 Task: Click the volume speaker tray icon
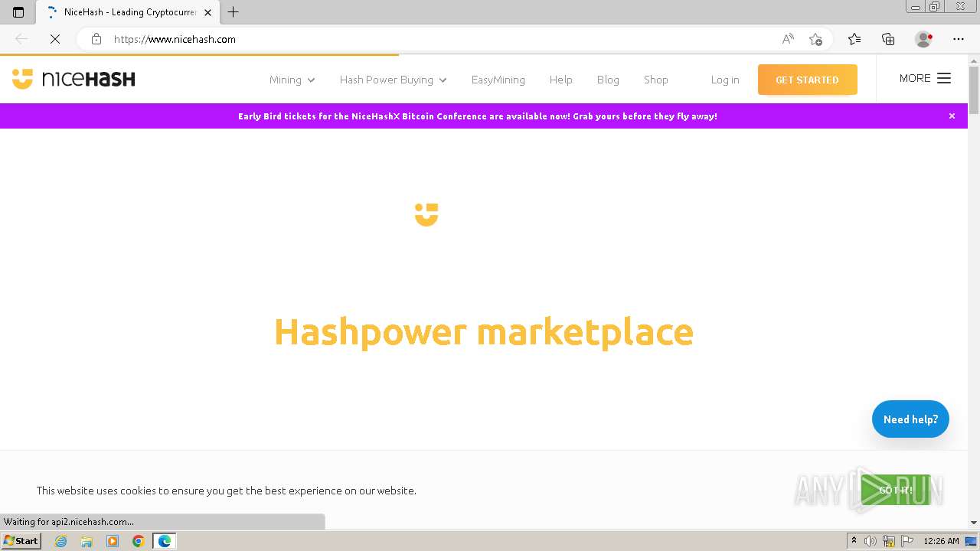(x=871, y=541)
